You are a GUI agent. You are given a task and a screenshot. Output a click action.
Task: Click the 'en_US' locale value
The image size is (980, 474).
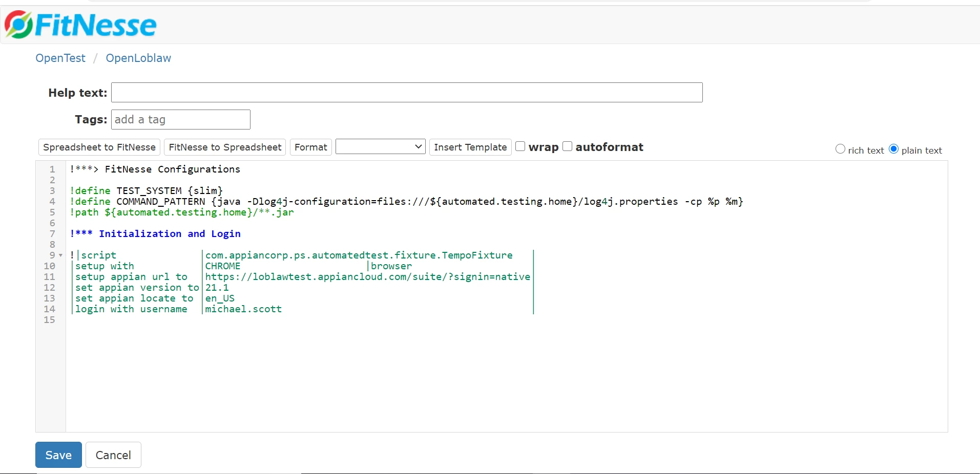[220, 298]
